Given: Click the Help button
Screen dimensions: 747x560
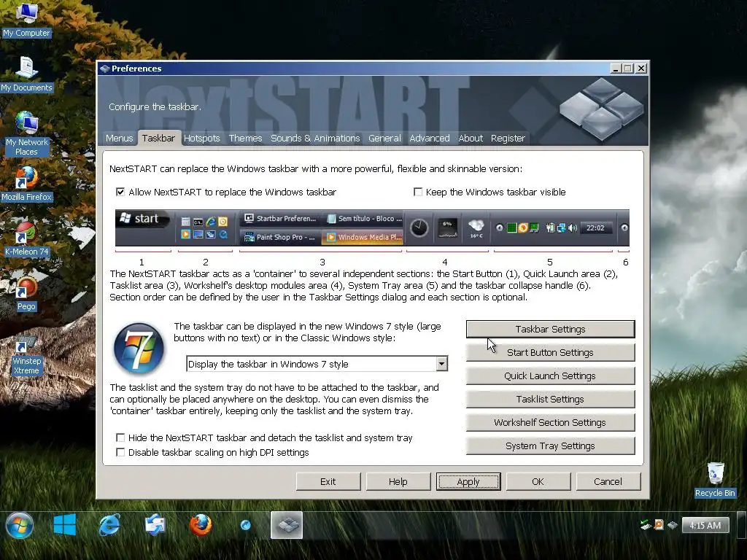Looking at the screenshot, I should (398, 481).
